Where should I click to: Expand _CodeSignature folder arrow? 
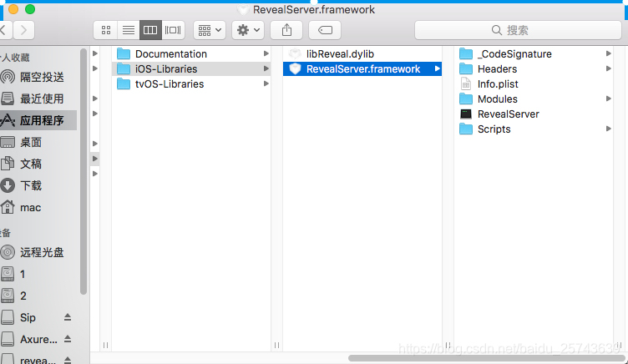(608, 53)
